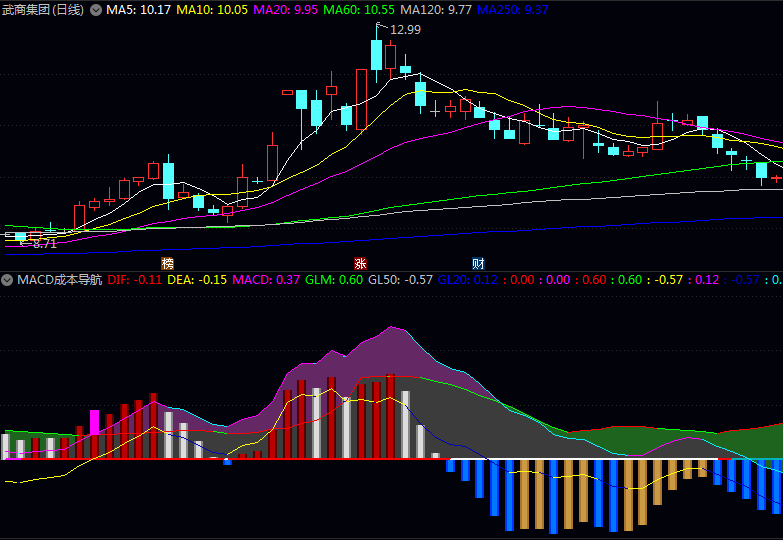Click the 12.99 high price annotation

point(405,30)
